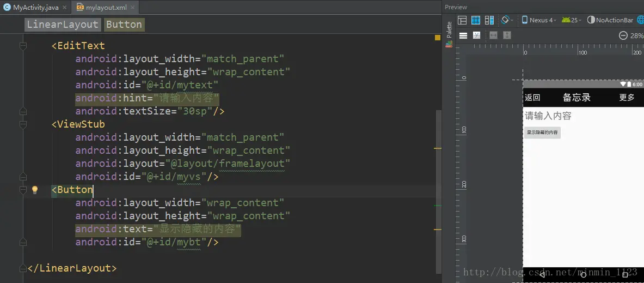Open the locale globe selector
Image resolution: width=644 pixels, height=283 pixels.
pos(640,20)
